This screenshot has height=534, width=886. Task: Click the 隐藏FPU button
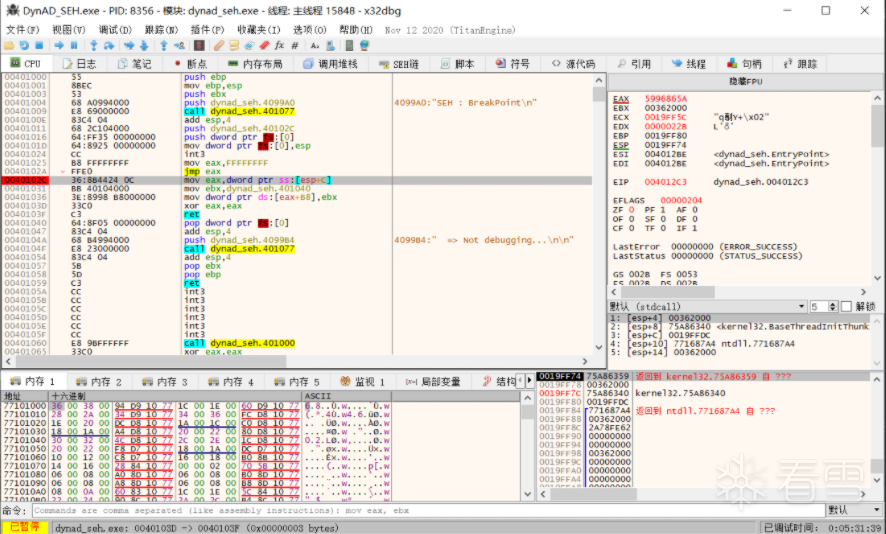point(746,81)
